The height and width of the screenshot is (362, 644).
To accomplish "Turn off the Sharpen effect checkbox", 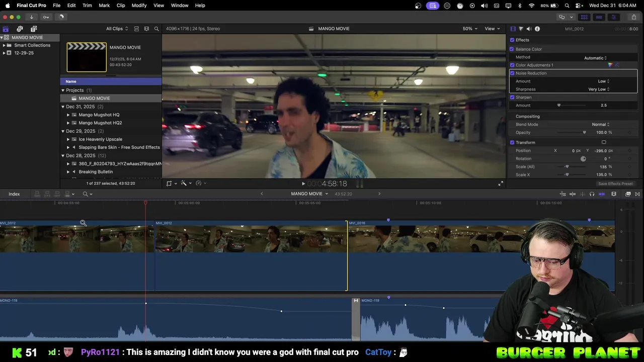I will click(x=512, y=98).
